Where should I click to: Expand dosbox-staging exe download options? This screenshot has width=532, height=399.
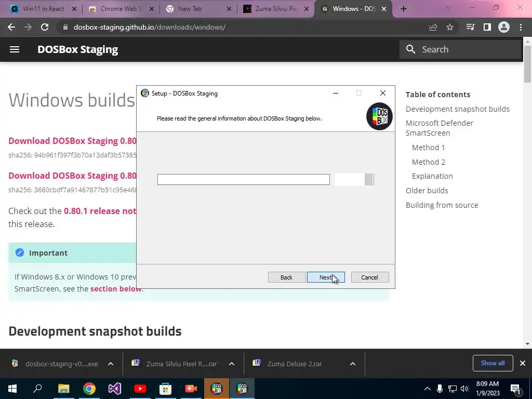111,364
